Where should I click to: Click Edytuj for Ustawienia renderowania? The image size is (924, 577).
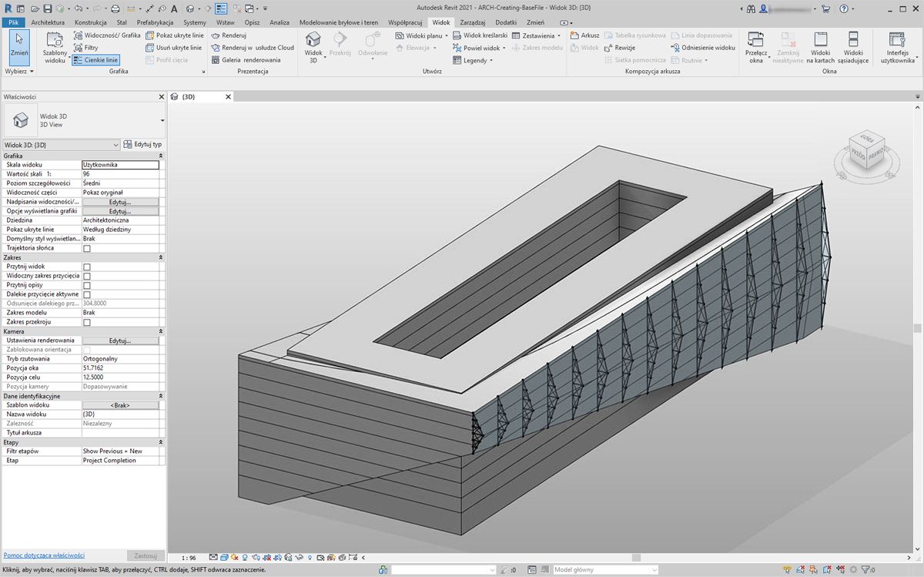pos(120,340)
